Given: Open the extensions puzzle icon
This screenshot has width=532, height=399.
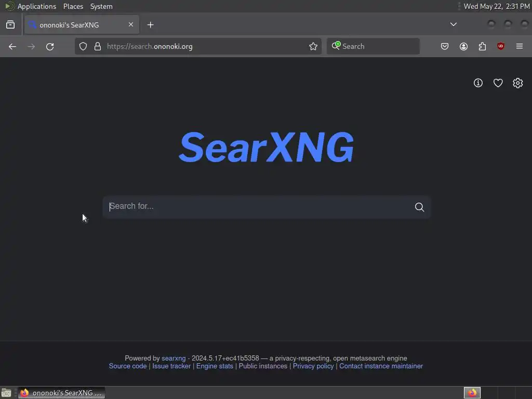Looking at the screenshot, I should click(x=482, y=46).
